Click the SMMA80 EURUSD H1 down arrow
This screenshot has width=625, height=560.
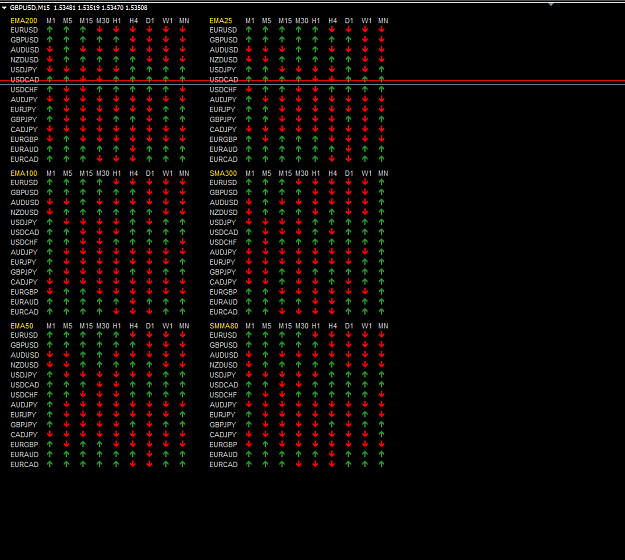(x=315, y=335)
